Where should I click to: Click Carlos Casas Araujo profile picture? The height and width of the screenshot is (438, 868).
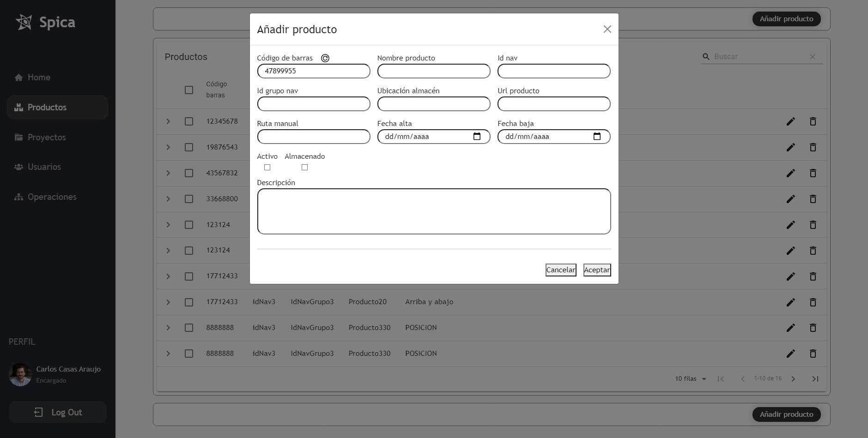point(20,375)
